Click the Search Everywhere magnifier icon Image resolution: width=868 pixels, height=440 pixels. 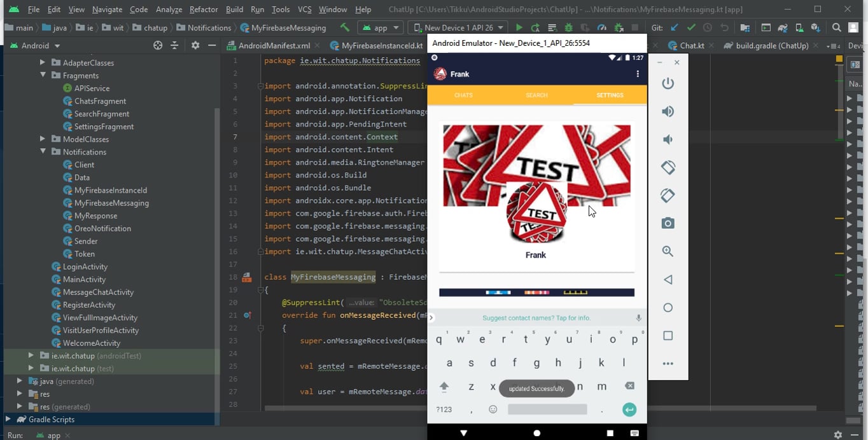[837, 27]
